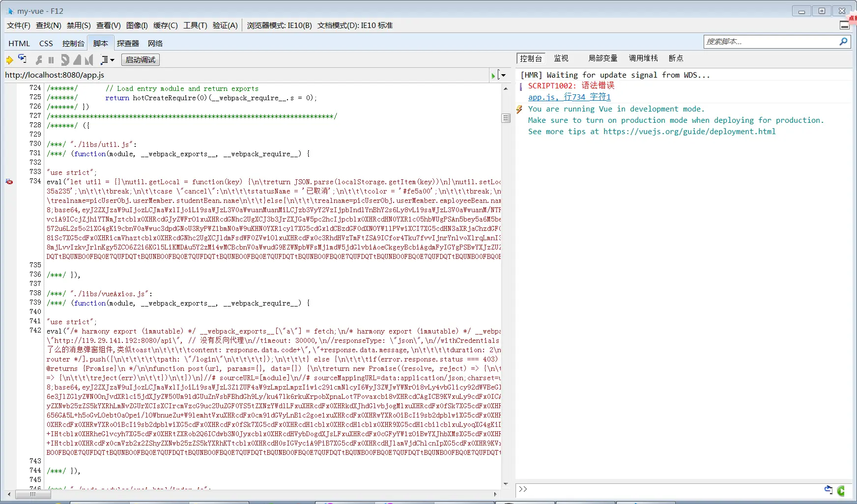This screenshot has height=504, width=857.
Task: Switch to the 网络 tab
Action: coord(155,44)
